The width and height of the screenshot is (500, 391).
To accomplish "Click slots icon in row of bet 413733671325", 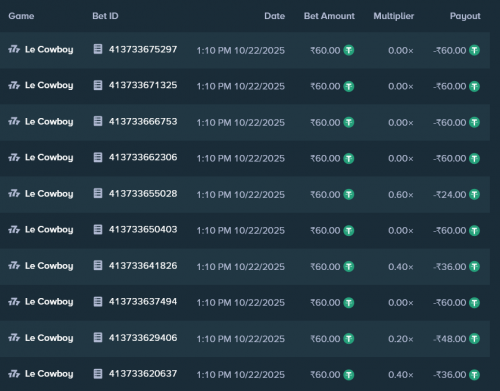I will 14,86.
